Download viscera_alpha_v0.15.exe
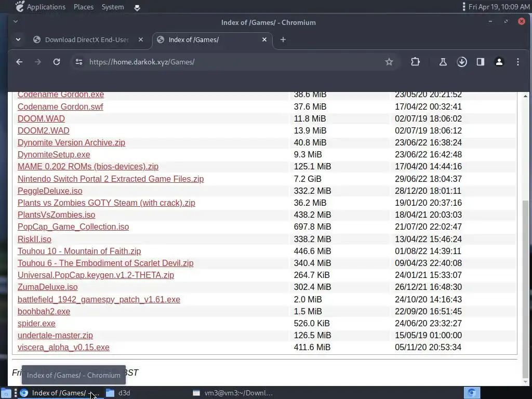 [63, 347]
